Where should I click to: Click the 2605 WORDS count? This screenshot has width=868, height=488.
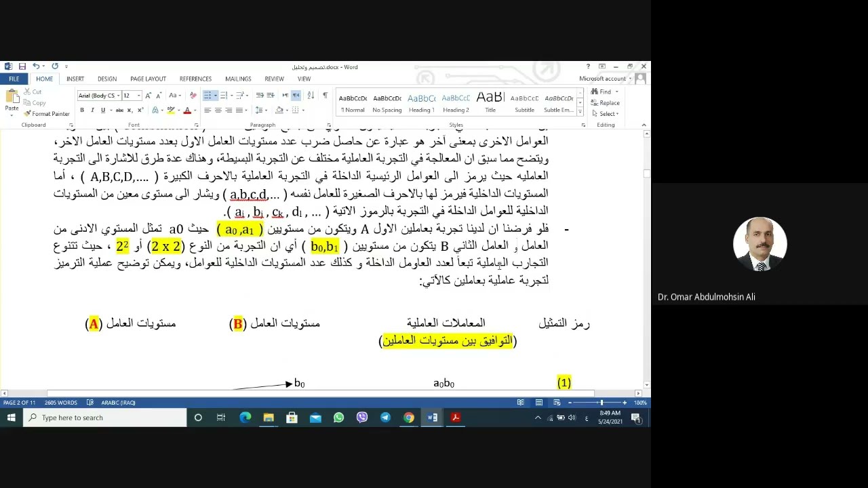point(61,403)
